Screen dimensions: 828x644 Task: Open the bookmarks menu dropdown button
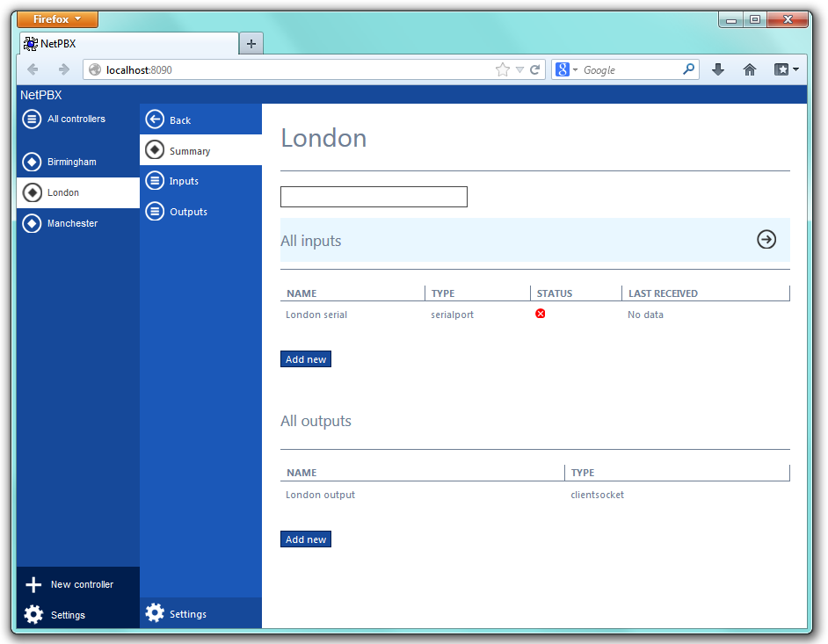click(786, 69)
